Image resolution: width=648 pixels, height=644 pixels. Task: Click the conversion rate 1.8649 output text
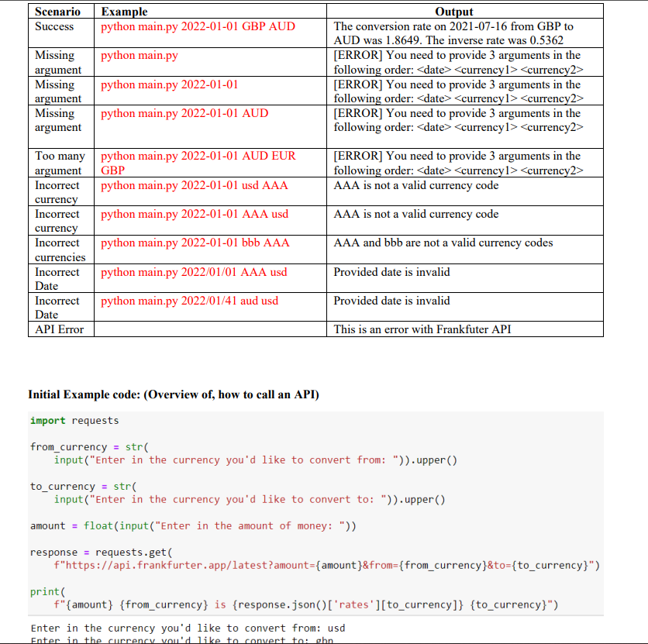(x=453, y=33)
